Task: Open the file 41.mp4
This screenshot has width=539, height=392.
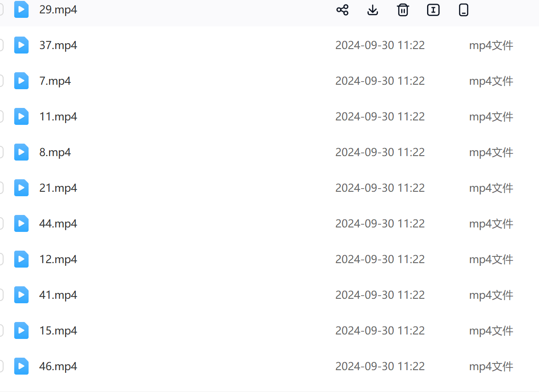Action: (58, 295)
